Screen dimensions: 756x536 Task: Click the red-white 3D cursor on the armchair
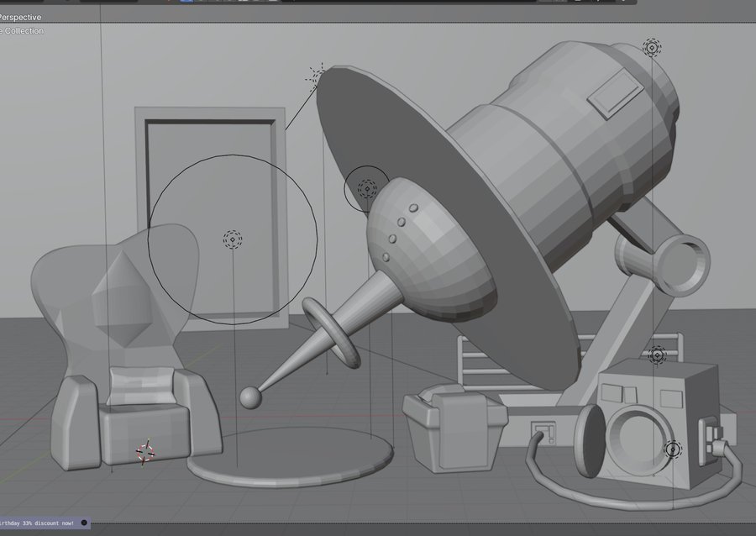[x=145, y=452]
